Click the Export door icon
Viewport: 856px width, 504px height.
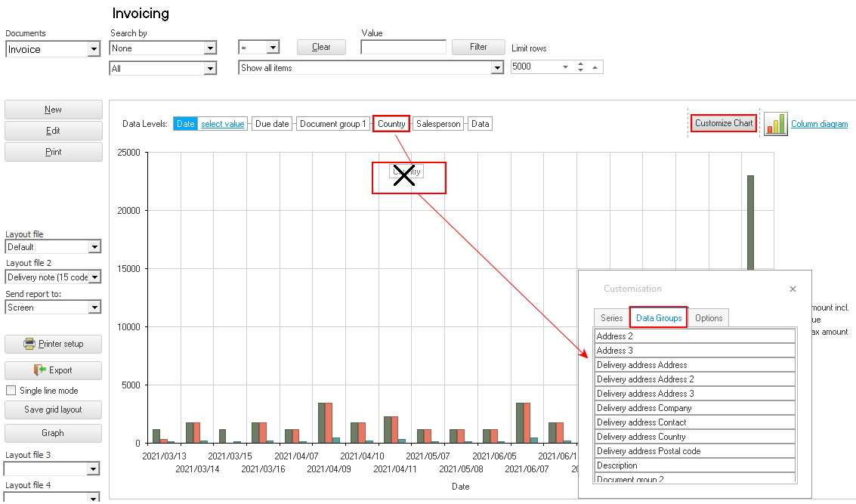[40, 370]
